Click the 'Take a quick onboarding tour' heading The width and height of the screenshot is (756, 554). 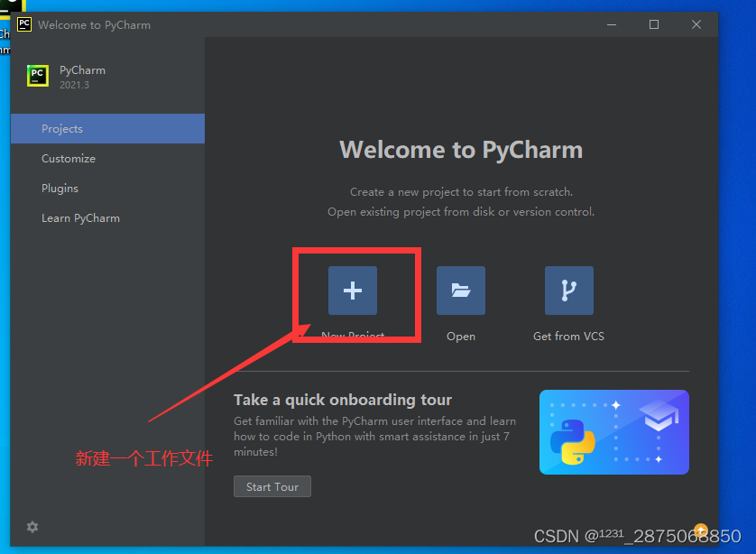(343, 400)
